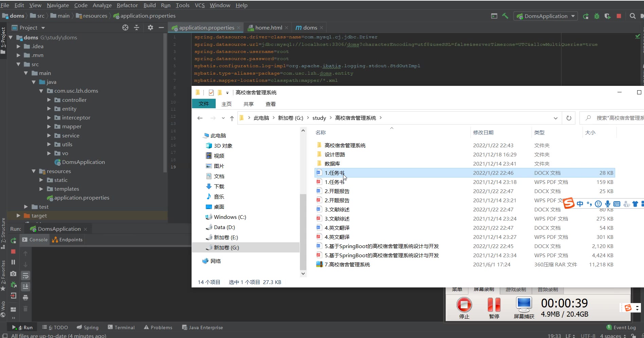Open the Problems tool window
This screenshot has width=644, height=338.
[x=158, y=327]
